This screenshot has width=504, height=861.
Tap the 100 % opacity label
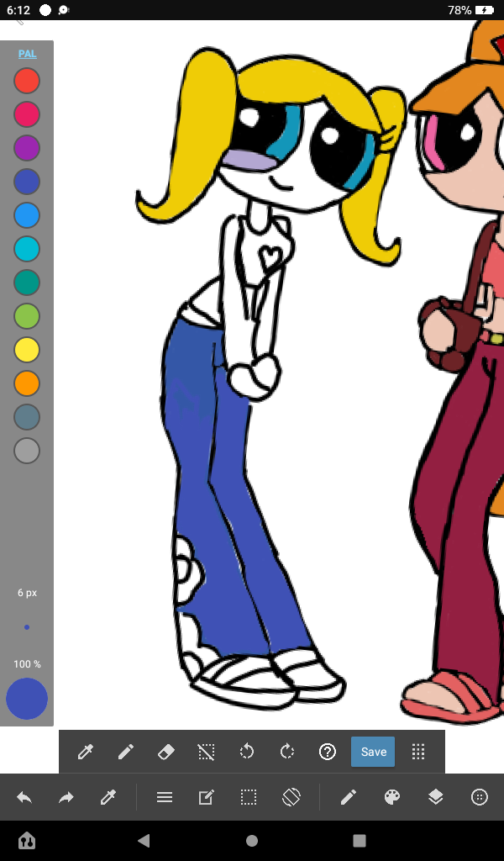[x=27, y=664]
